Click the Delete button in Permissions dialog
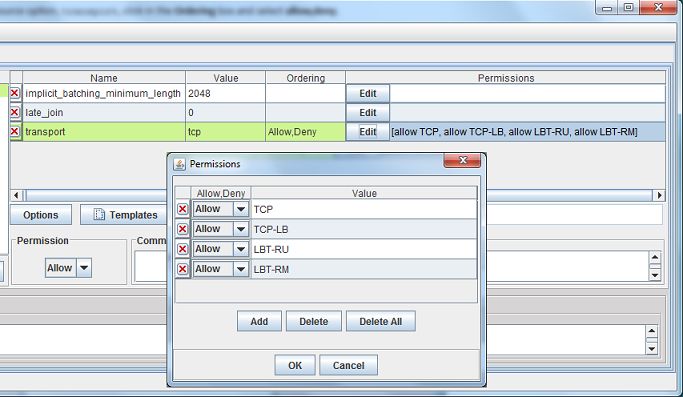 314,322
